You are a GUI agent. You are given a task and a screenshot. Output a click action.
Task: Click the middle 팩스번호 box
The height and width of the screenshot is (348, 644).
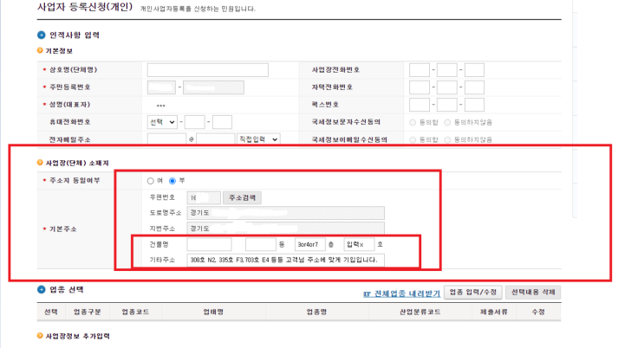point(447,105)
